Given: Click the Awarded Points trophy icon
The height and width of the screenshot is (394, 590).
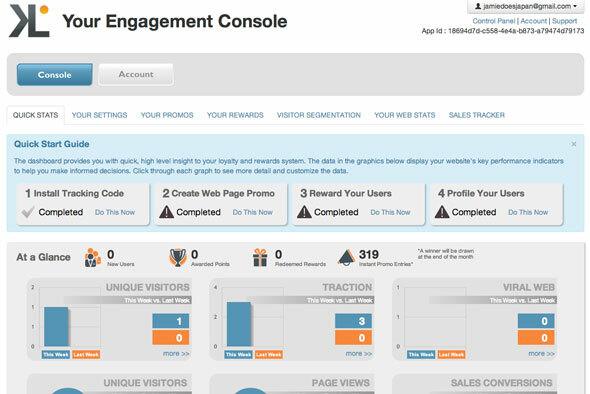Looking at the screenshot, I should pyautogui.click(x=178, y=258).
